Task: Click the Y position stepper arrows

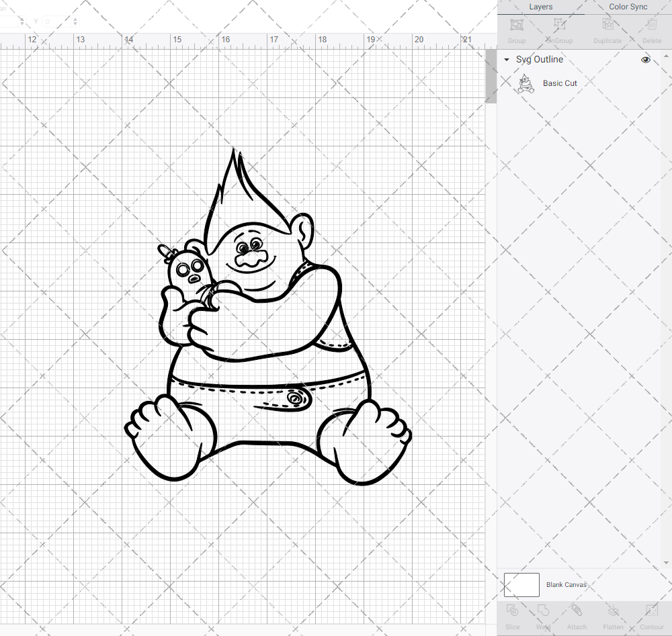Action: tap(75, 21)
